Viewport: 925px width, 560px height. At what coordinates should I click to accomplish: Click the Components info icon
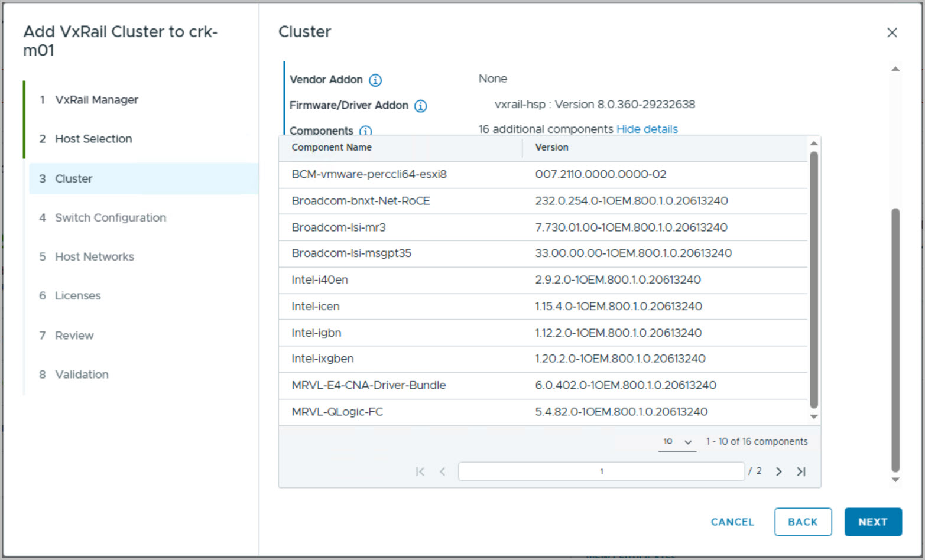point(366,131)
